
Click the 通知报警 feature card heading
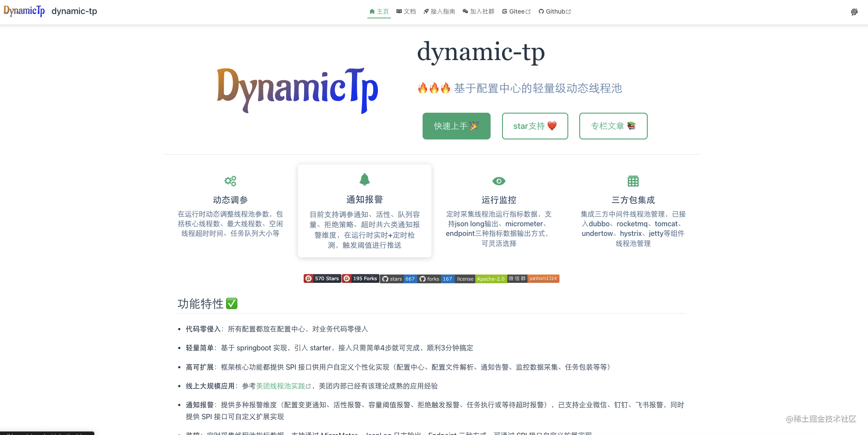pos(365,200)
